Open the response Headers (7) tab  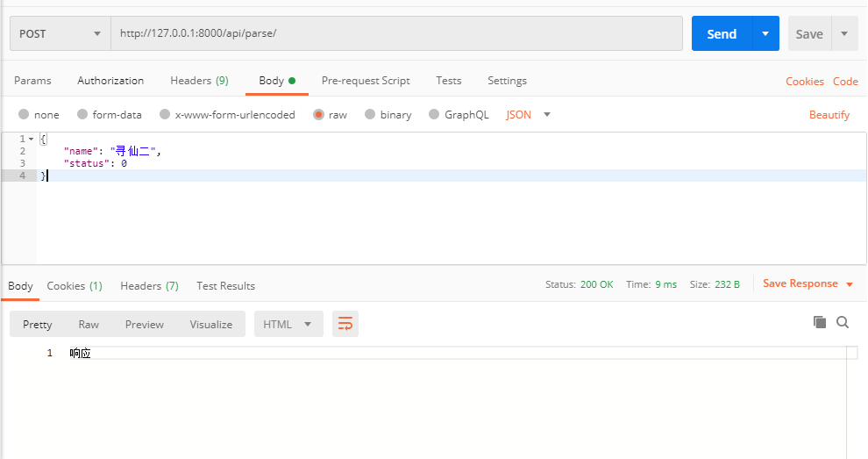149,286
